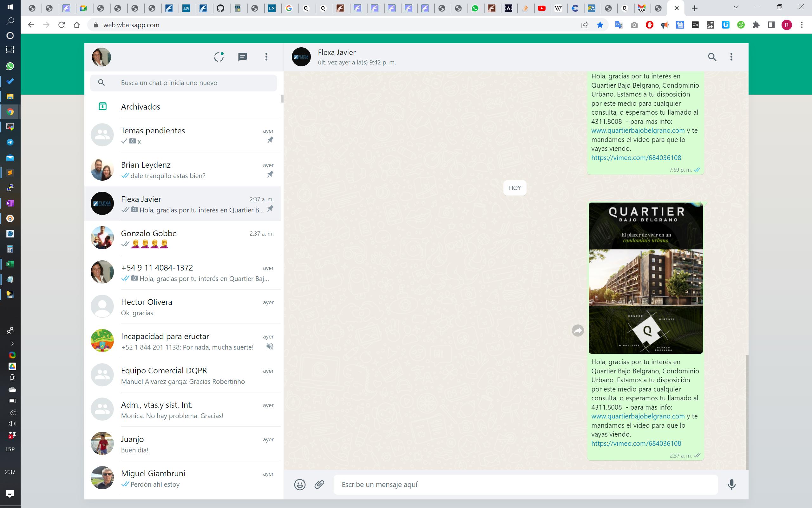Open the Excel taskbar app
The height and width of the screenshot is (508, 812).
pos(10,264)
